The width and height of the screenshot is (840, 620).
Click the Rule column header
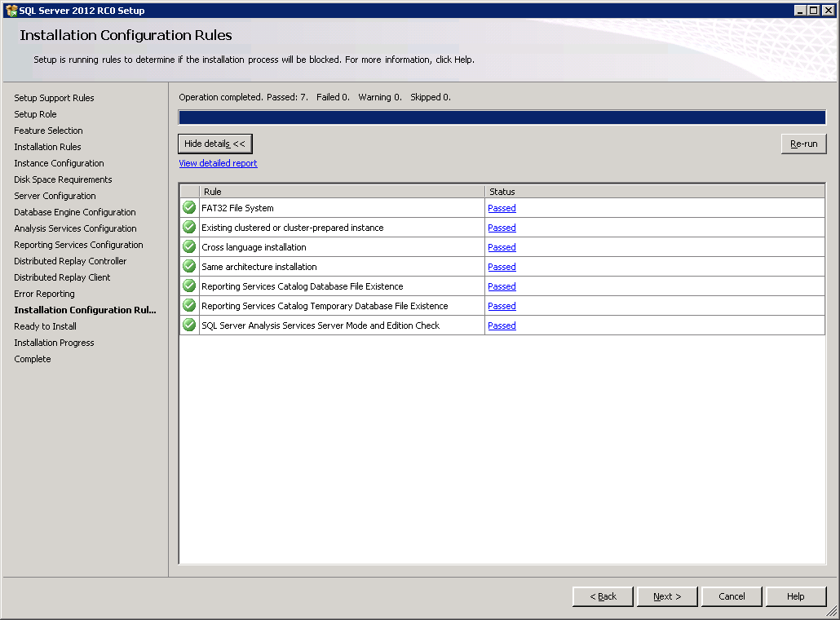tap(342, 192)
